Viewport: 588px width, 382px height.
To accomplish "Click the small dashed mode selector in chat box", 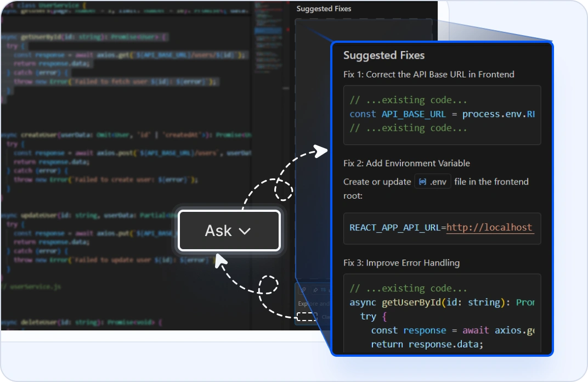I will click(x=307, y=317).
